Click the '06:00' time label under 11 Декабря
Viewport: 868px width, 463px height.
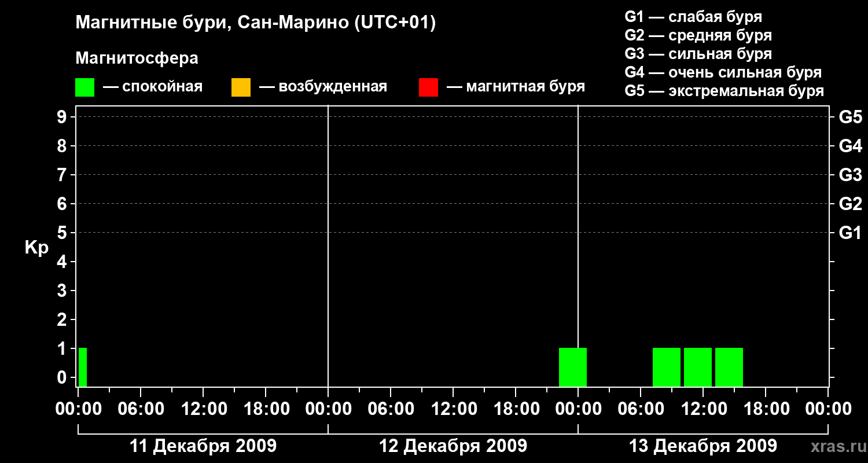pos(141,409)
